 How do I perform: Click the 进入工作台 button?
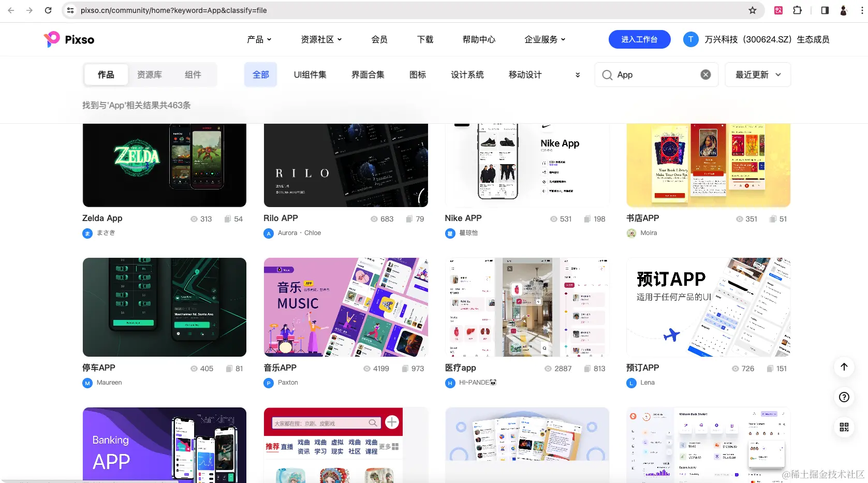pos(639,39)
